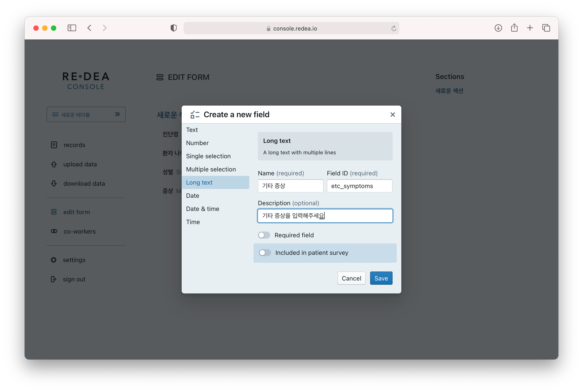583x392 pixels.
Task: Focus the Name input field
Action: pos(290,186)
